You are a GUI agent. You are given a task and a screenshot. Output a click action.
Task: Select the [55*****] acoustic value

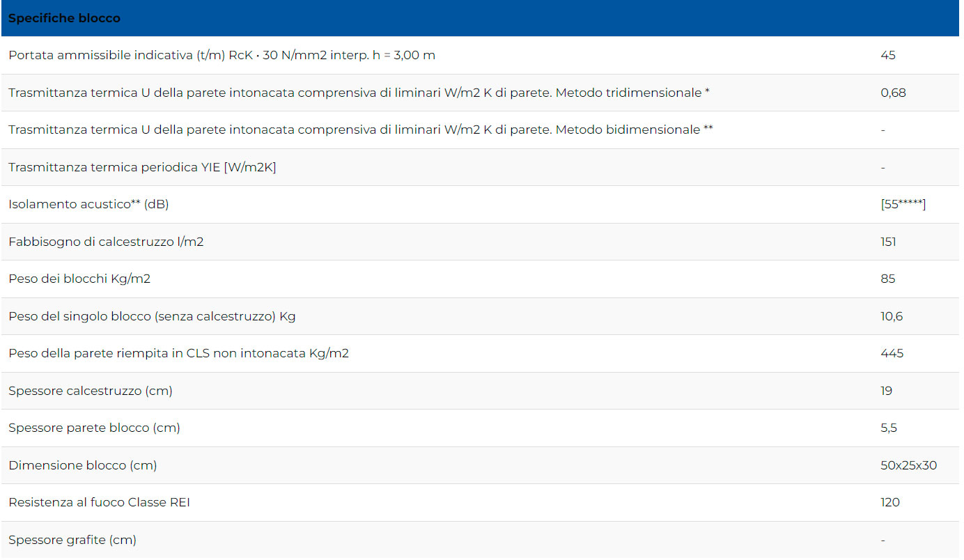click(x=903, y=204)
